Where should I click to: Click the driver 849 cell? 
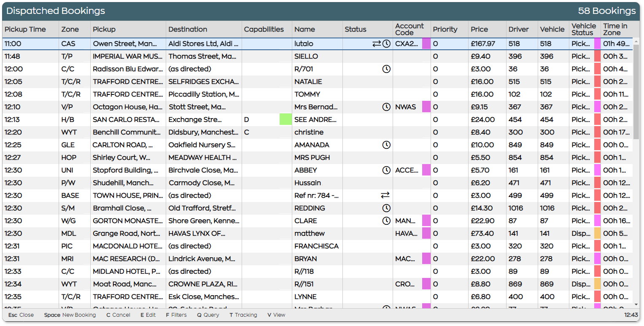(x=522, y=145)
